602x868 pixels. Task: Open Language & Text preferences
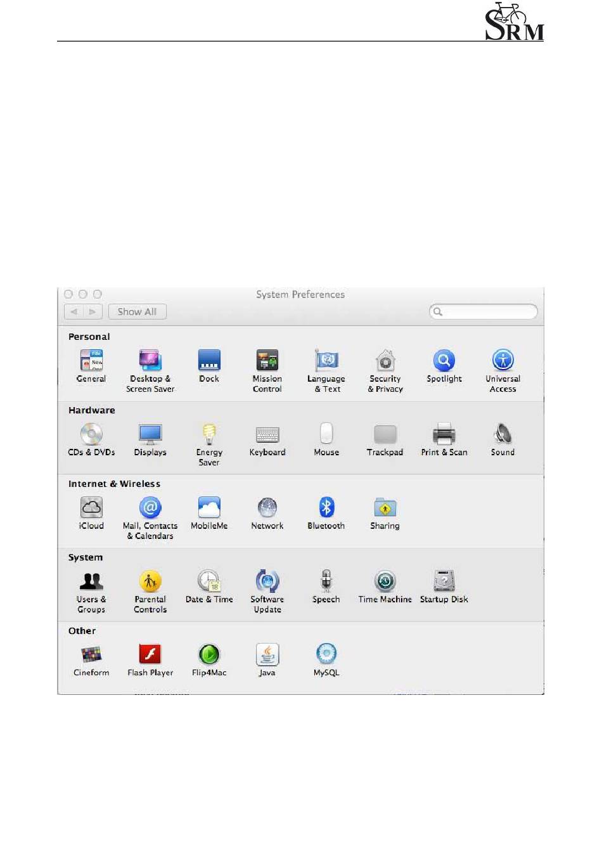pos(326,371)
